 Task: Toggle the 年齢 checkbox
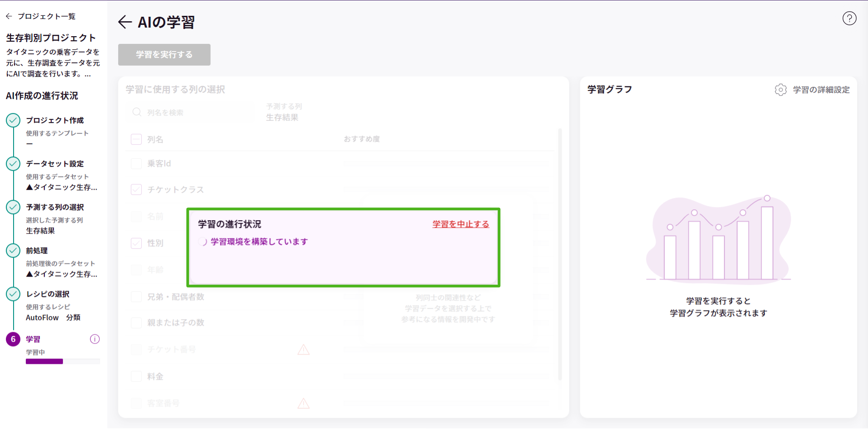pos(136,270)
